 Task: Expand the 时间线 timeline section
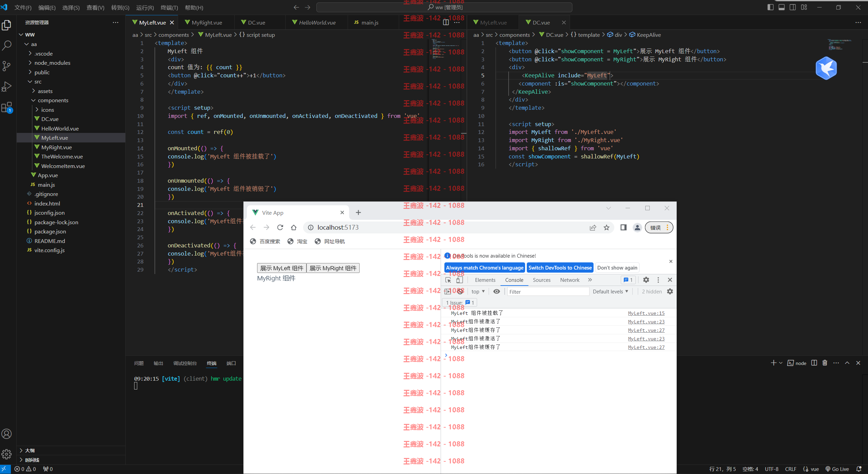click(x=71, y=460)
